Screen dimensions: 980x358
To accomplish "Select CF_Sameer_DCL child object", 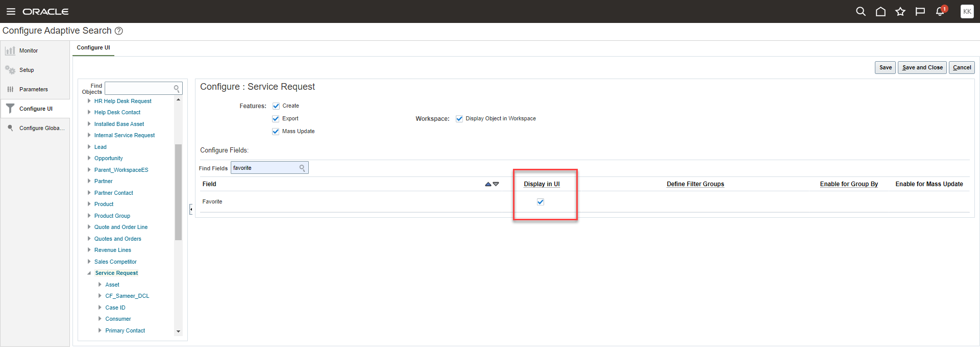I will click(x=127, y=296).
